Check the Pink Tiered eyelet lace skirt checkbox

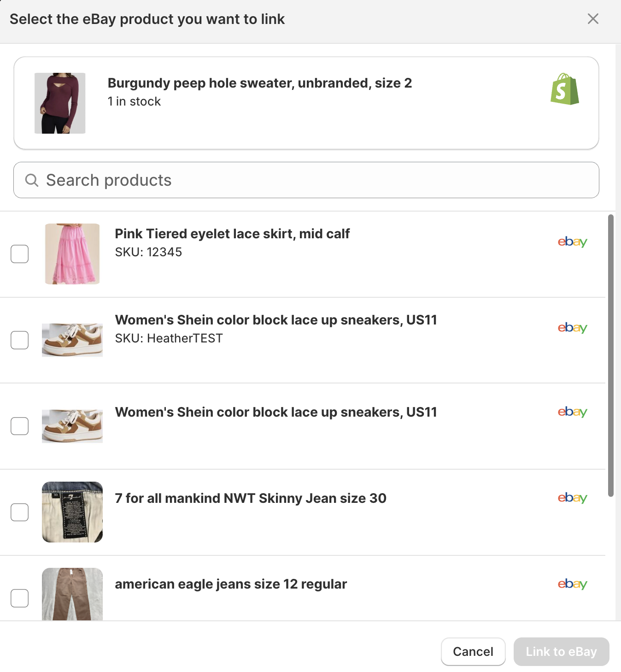point(19,253)
